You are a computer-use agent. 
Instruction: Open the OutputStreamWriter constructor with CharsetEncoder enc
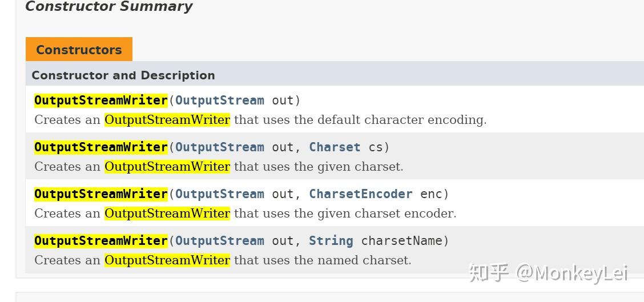101,194
